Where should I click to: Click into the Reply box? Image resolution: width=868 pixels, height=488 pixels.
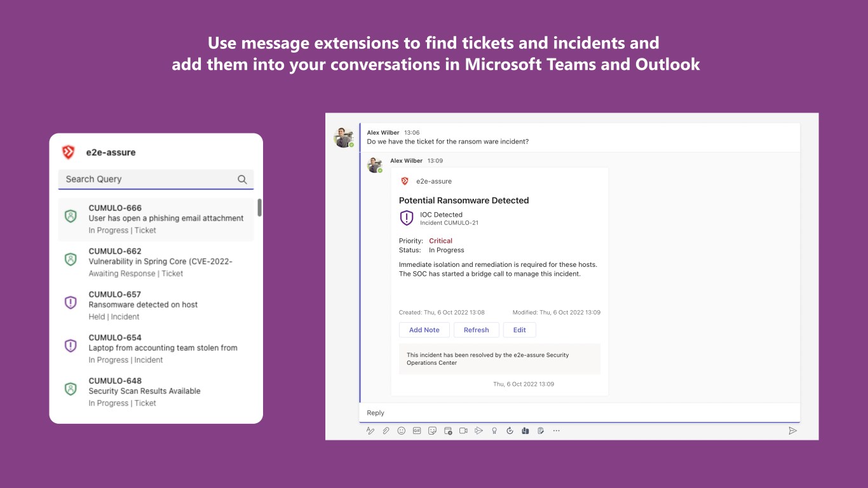pyautogui.click(x=580, y=413)
